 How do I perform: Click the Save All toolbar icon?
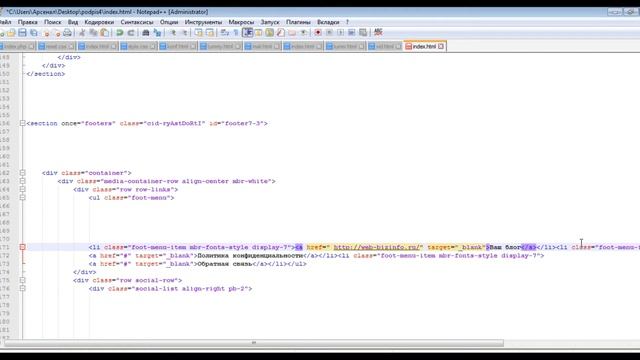click(34, 33)
